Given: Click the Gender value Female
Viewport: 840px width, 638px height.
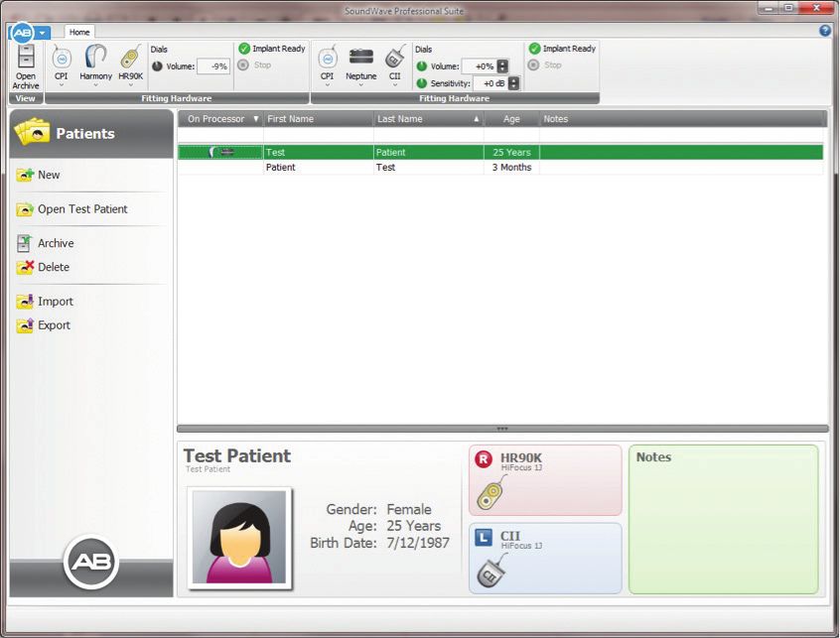Looking at the screenshot, I should tap(409, 509).
